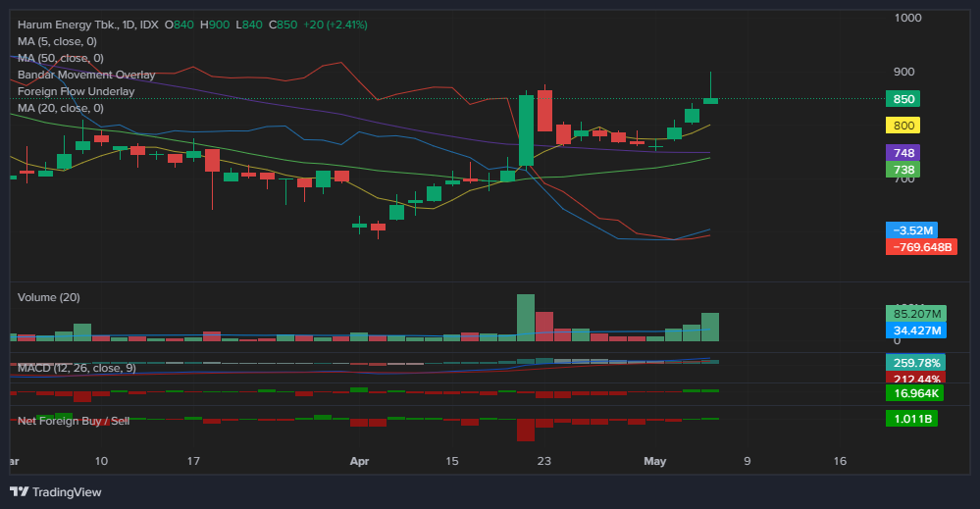Click the 85.207M volume value tag
Image resolution: width=980 pixels, height=509 pixels.
tap(917, 314)
